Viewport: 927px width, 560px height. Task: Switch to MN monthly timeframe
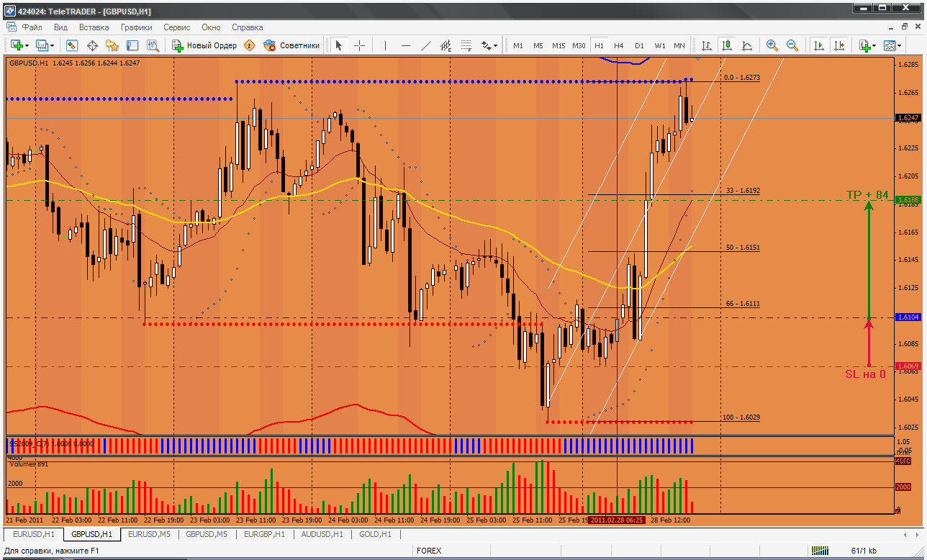pyautogui.click(x=679, y=45)
